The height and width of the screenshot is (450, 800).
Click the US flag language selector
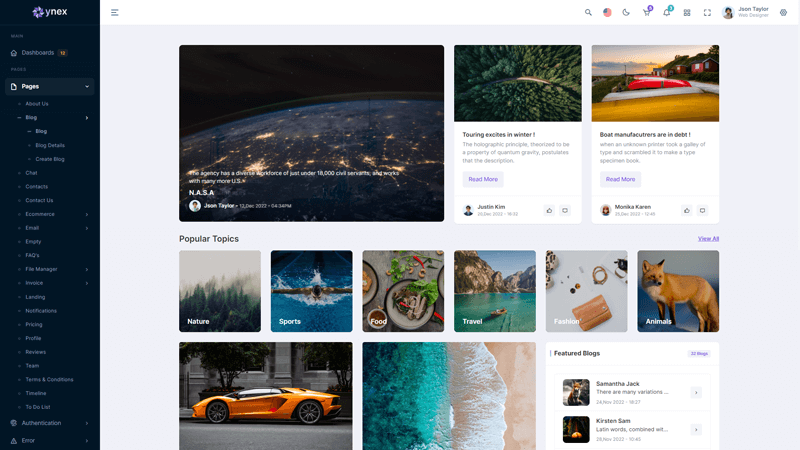pos(607,13)
